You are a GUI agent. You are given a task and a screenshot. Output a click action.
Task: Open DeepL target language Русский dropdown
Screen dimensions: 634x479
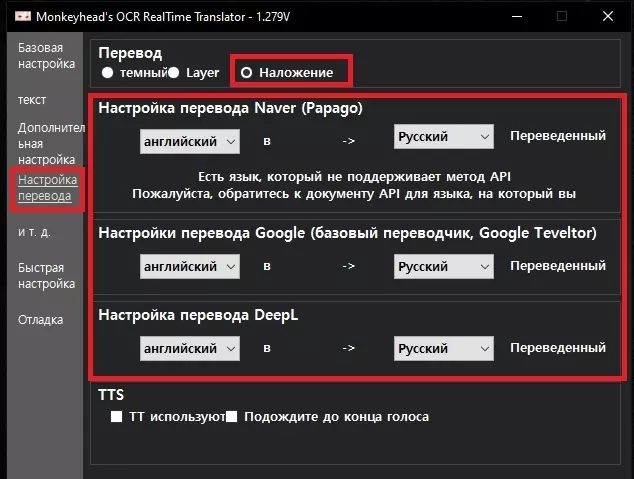click(x=444, y=348)
